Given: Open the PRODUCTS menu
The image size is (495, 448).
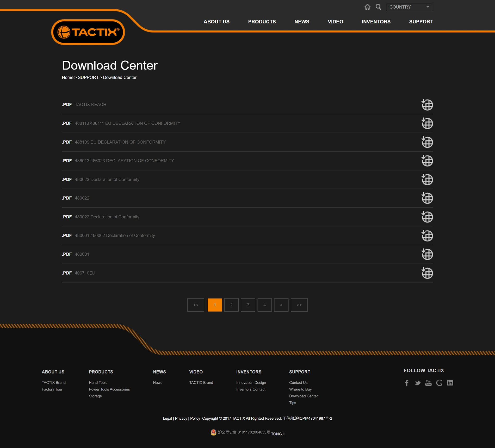Looking at the screenshot, I should (x=262, y=22).
